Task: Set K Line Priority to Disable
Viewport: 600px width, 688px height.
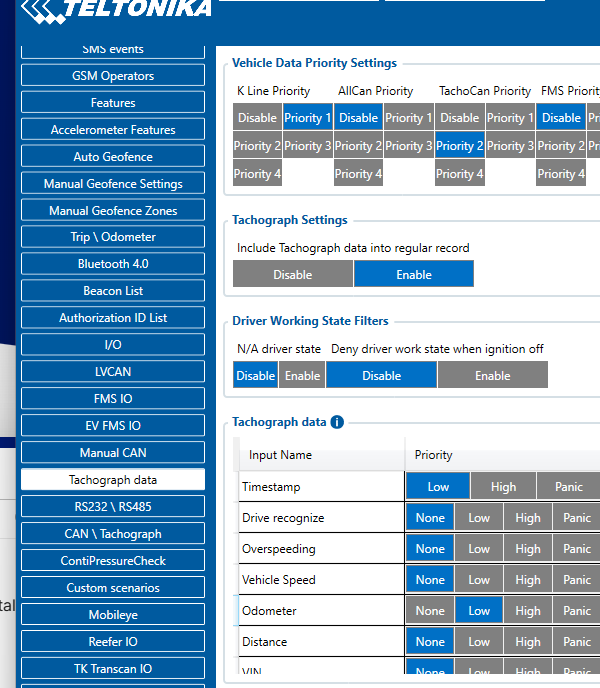Action: [257, 117]
